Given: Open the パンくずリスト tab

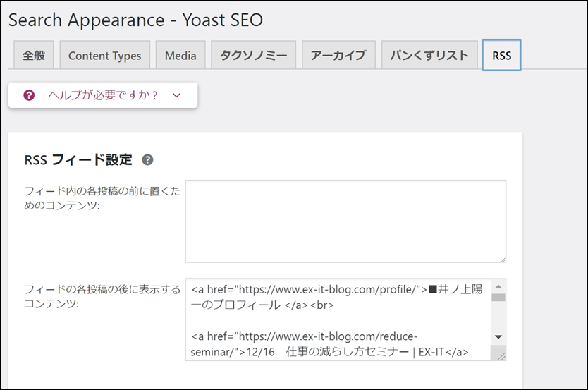Looking at the screenshot, I should point(429,55).
